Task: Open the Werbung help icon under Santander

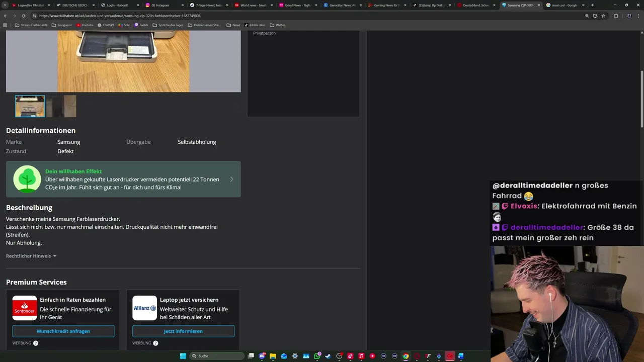Action: [x=36, y=343]
